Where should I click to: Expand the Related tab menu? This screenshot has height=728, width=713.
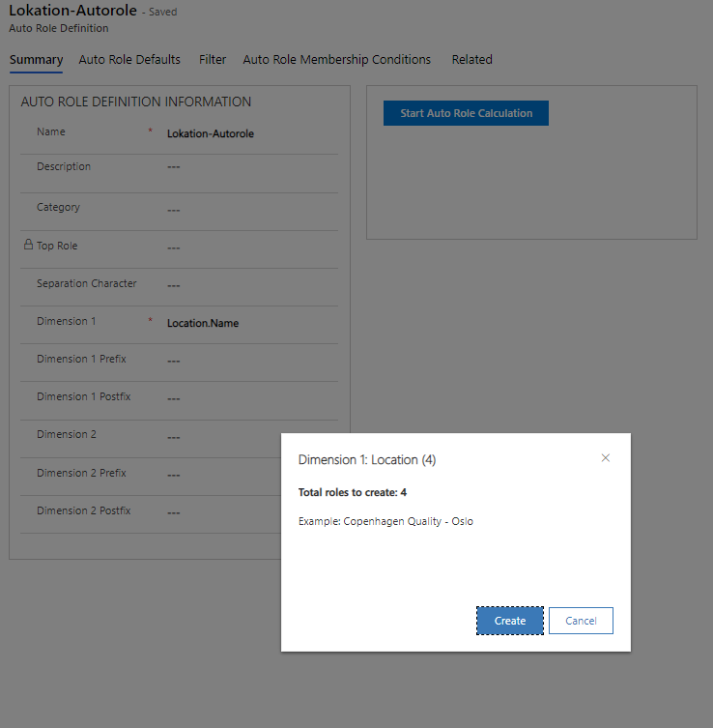[471, 60]
